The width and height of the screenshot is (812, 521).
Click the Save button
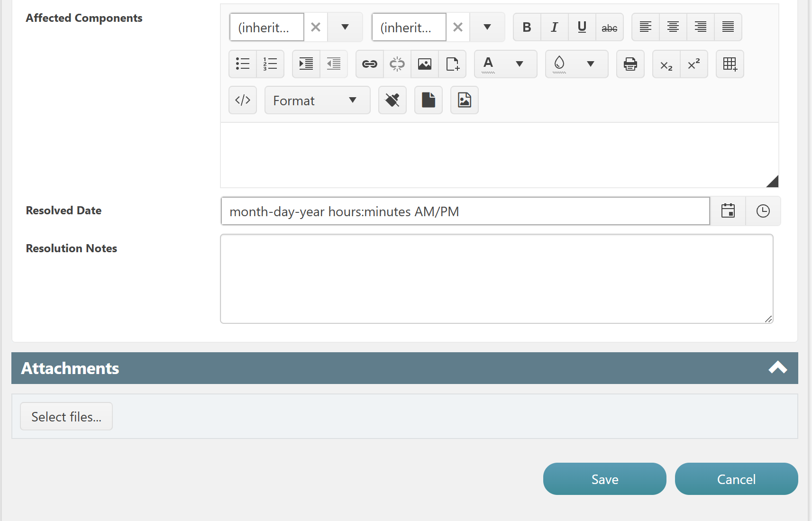(604, 479)
